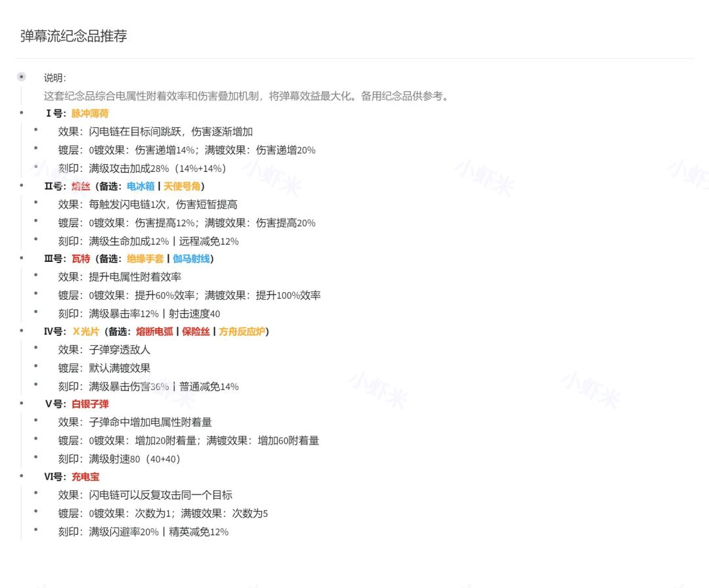
Task: Click the line 效果：每触发闪电链1次
Action: pos(148,205)
